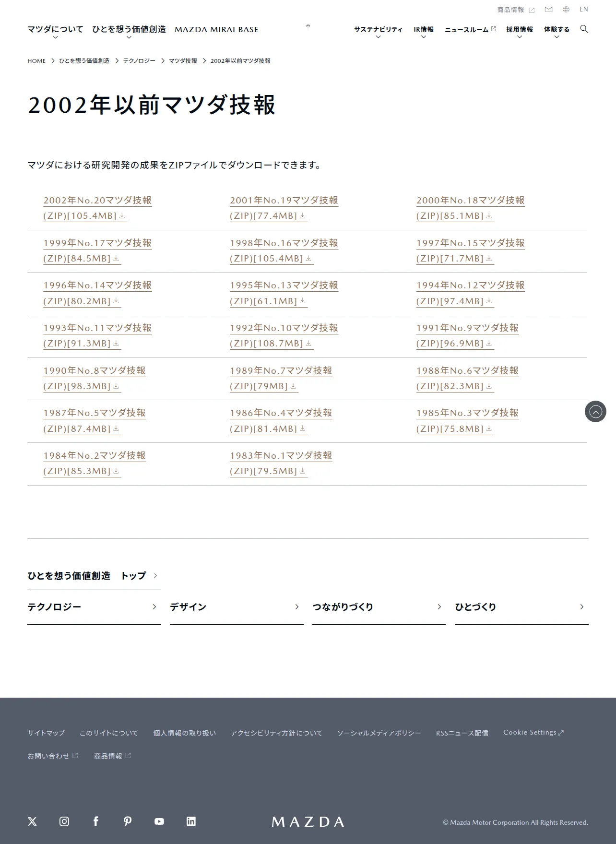Open the つながりづくり section link
616x844 pixels.
coord(379,607)
